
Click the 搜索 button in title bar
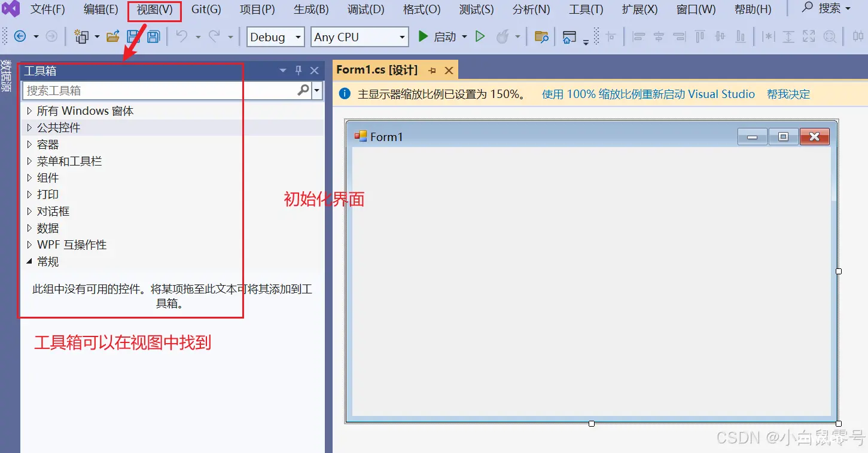(827, 8)
